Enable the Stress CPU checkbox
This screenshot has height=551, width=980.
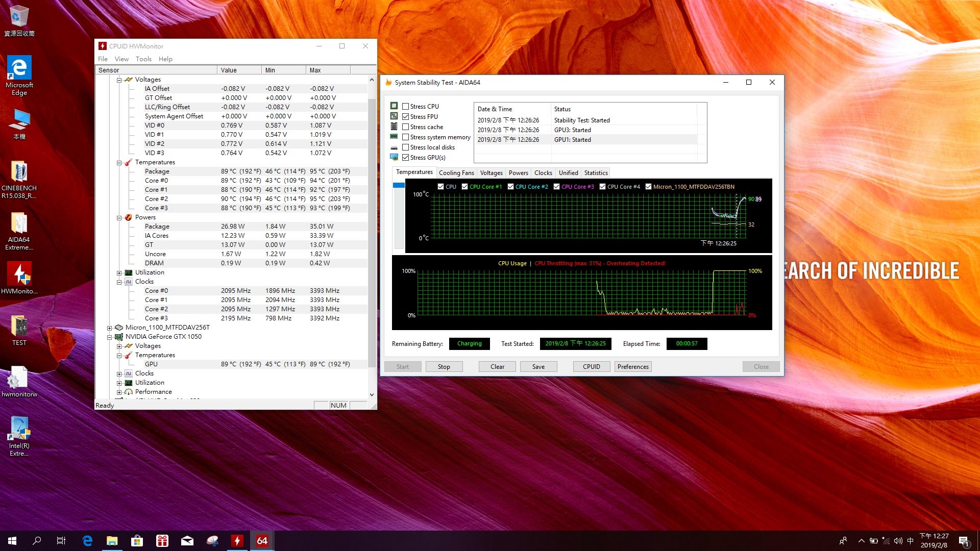tap(405, 107)
